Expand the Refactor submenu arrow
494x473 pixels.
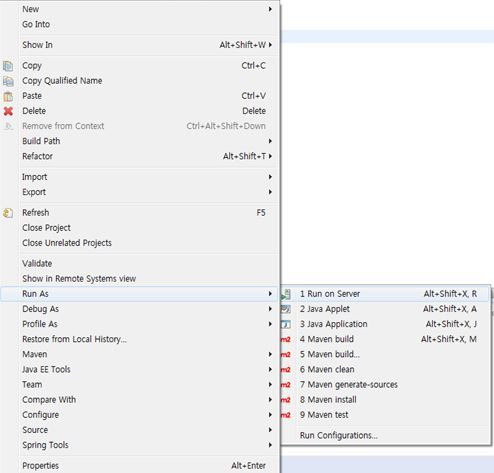(270, 156)
